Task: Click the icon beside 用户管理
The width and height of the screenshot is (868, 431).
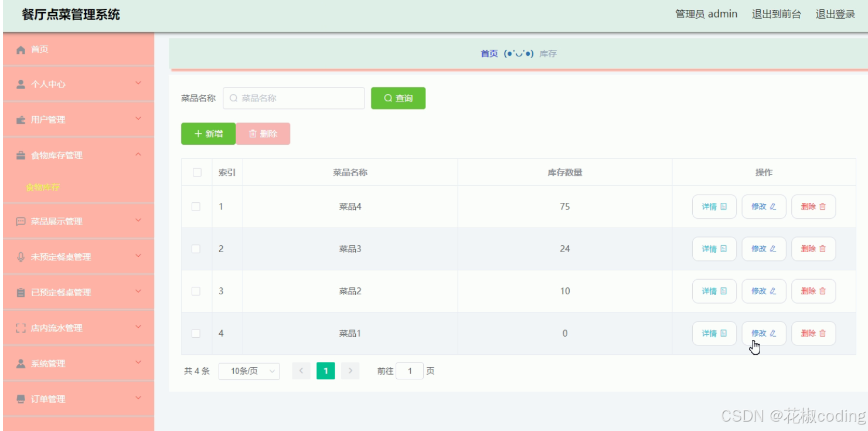Action: point(21,120)
